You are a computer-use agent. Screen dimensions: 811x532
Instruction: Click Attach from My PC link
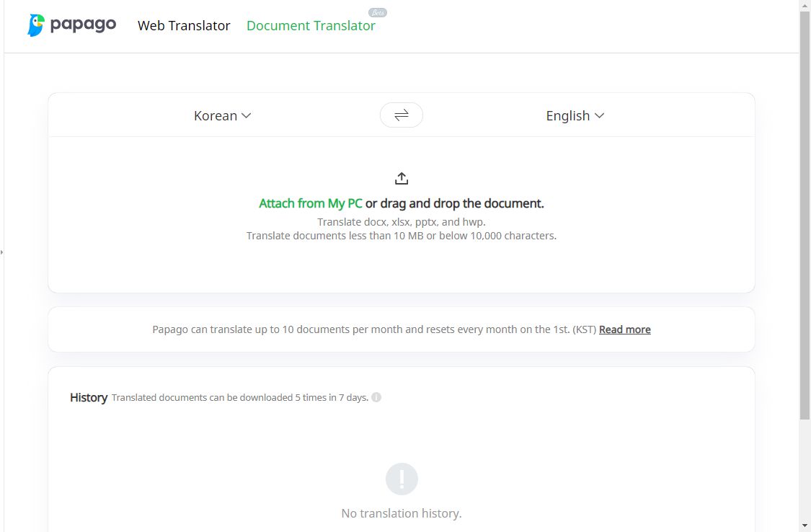[x=310, y=203]
